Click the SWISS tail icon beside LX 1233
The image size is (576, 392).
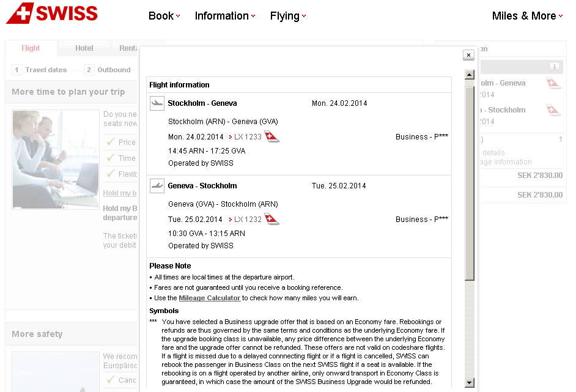tap(271, 136)
